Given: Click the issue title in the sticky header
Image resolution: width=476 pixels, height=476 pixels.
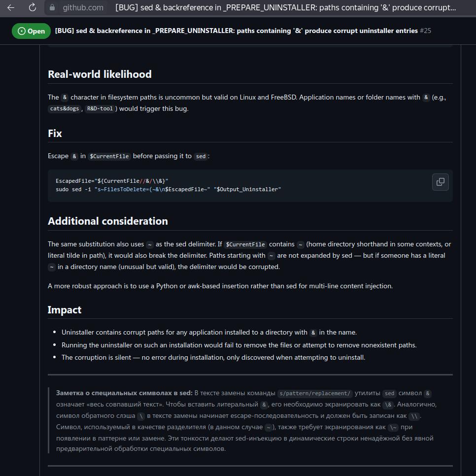Looking at the screenshot, I should (236, 31).
